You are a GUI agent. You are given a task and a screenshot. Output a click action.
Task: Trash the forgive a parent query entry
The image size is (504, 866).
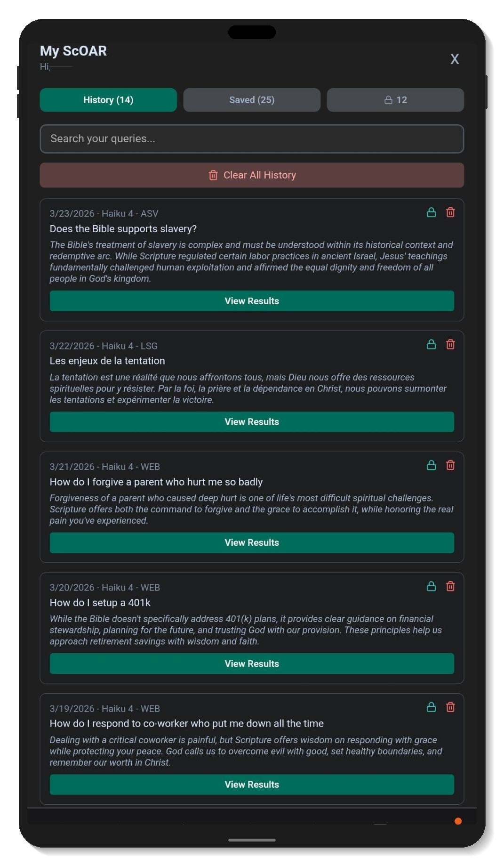coord(450,465)
